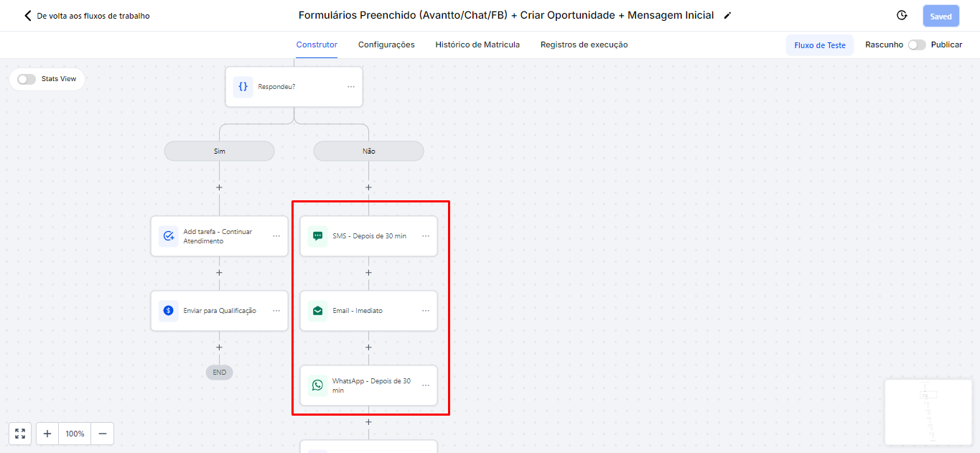Open the Registros de execução tab
This screenshot has width=980, height=453.
tap(584, 45)
